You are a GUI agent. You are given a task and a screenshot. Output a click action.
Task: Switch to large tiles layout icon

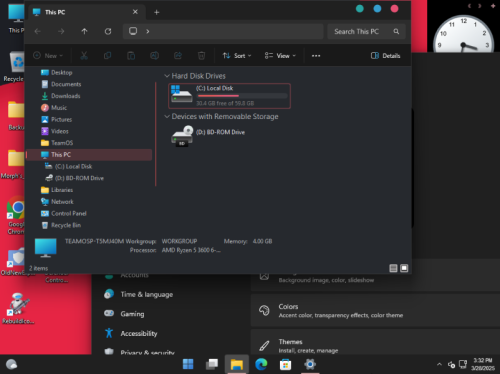404,268
